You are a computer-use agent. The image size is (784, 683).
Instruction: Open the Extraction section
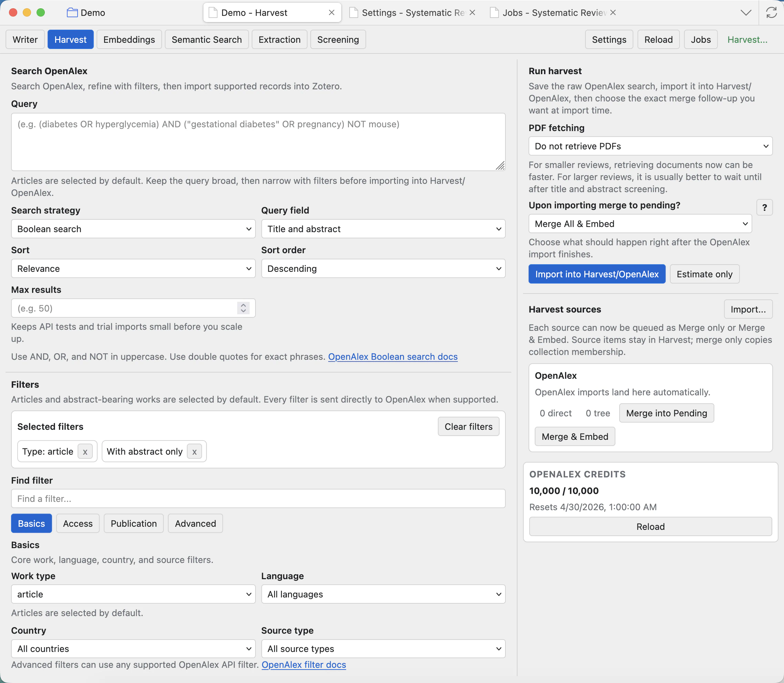point(279,40)
